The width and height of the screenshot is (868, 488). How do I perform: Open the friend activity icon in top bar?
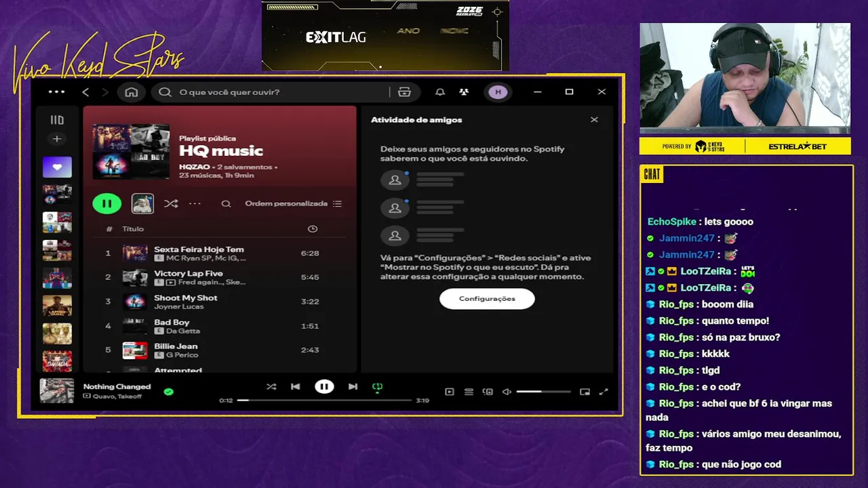(x=464, y=92)
